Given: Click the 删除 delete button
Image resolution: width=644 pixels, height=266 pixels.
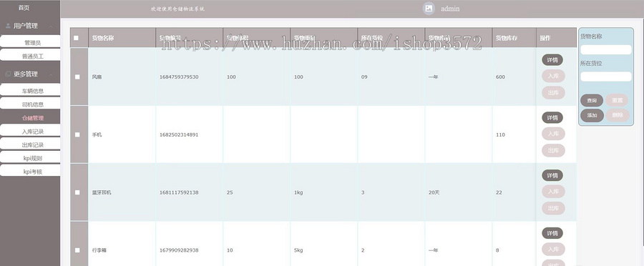Looking at the screenshot, I should click(x=618, y=115).
